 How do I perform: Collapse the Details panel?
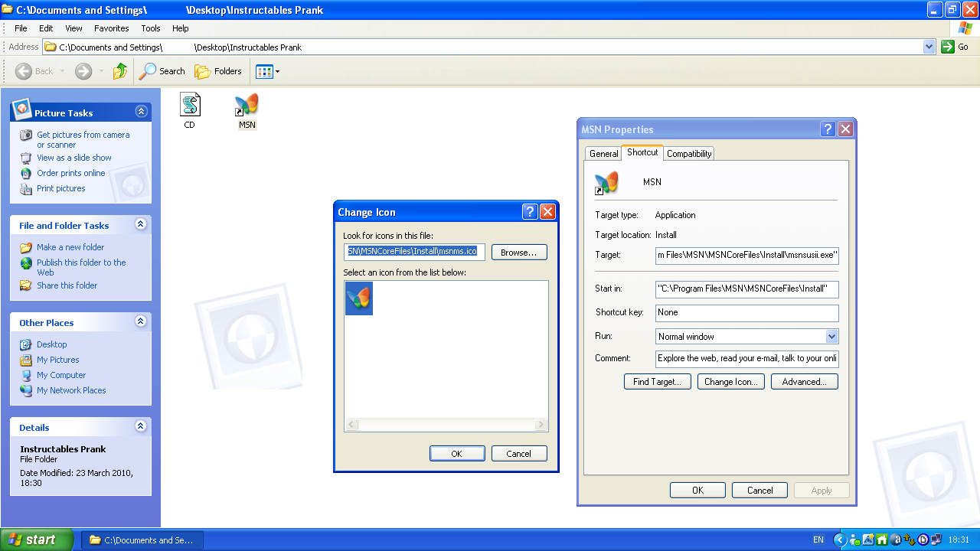(x=141, y=426)
